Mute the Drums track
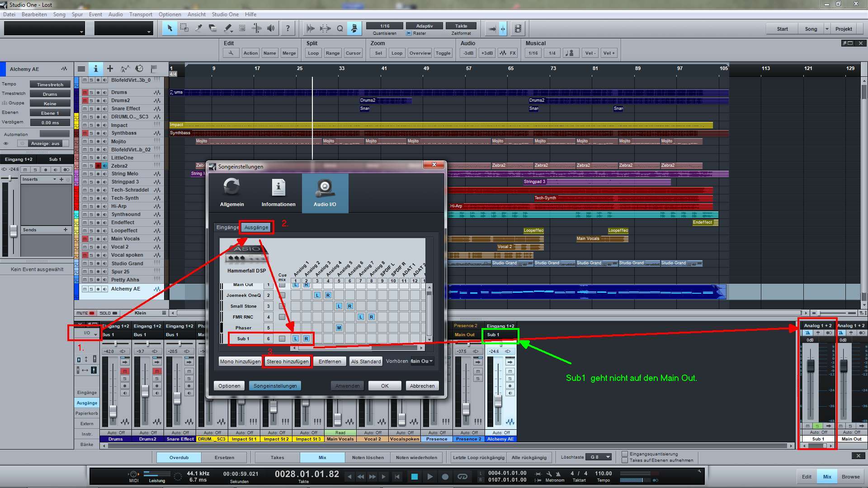868x488 pixels. click(x=85, y=92)
